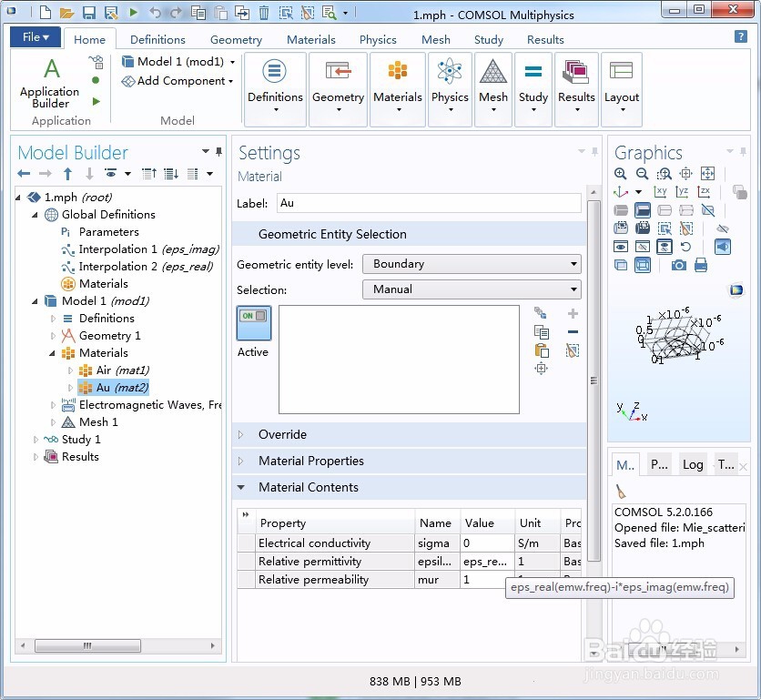This screenshot has width=761, height=700.
Task: Click the Model Builder horizontal scrollbar thumb
Action: tap(88, 645)
